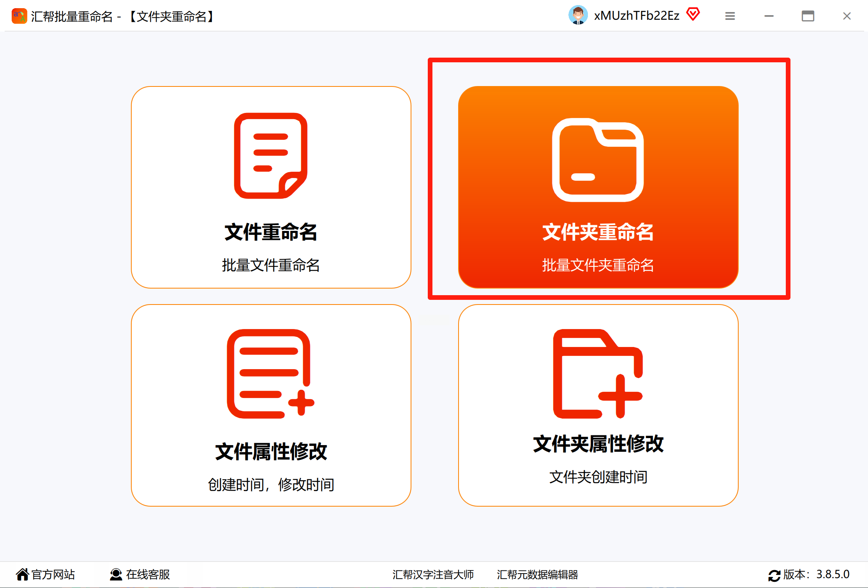Click username xMUzhTFb22Ez
The image size is (868, 588).
(x=637, y=16)
